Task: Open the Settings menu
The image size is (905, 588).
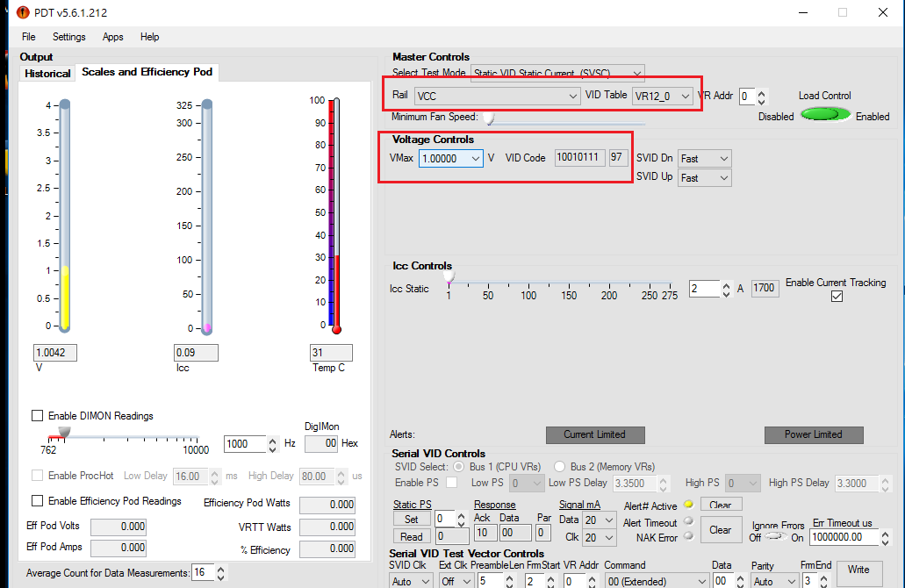Action: [68, 37]
